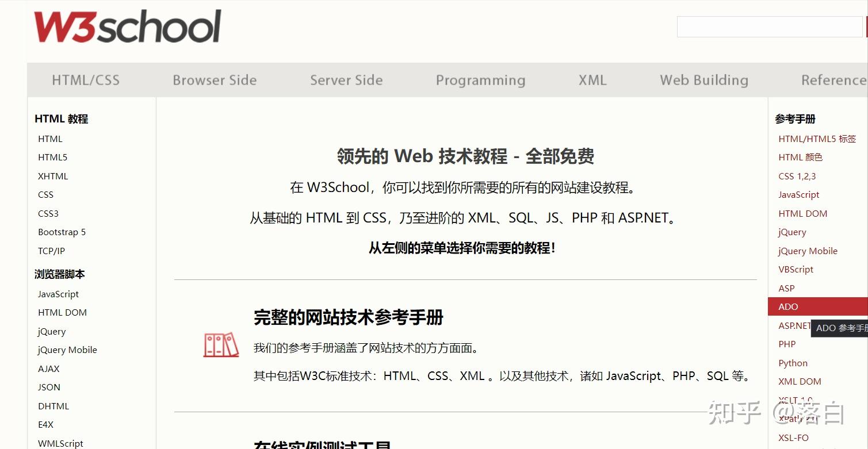Open HTML/HTML5 标签 reference link
Image resolution: width=868 pixels, height=449 pixels.
pyautogui.click(x=817, y=139)
